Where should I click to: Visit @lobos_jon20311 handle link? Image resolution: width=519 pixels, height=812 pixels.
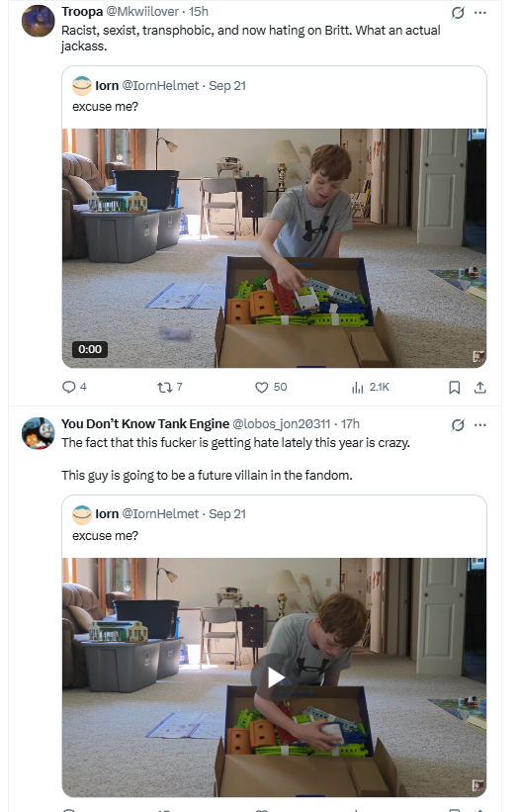[x=281, y=423]
